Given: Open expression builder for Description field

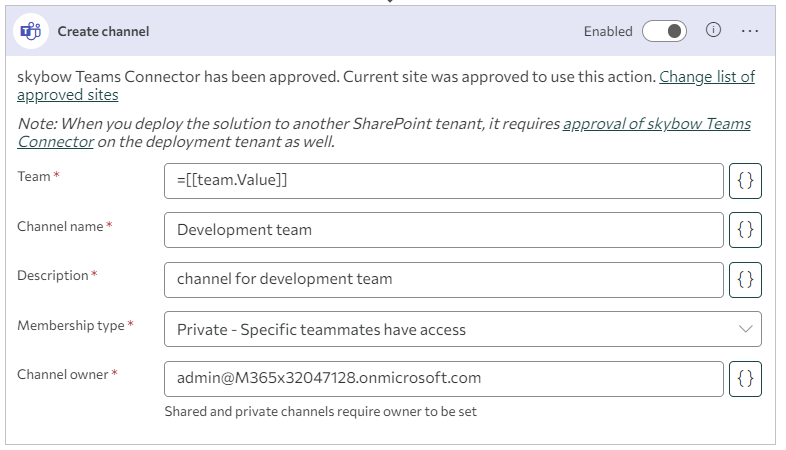Looking at the screenshot, I should pyautogui.click(x=745, y=280).
